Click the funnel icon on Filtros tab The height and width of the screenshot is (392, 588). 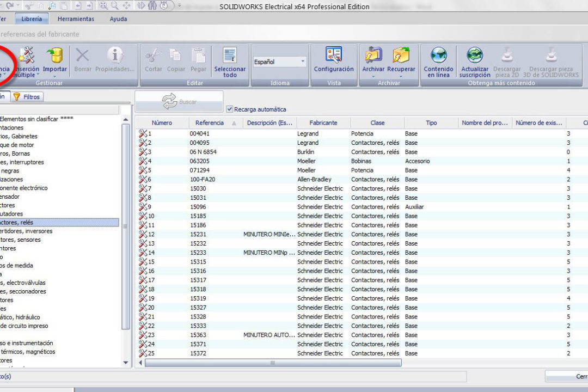[17, 97]
